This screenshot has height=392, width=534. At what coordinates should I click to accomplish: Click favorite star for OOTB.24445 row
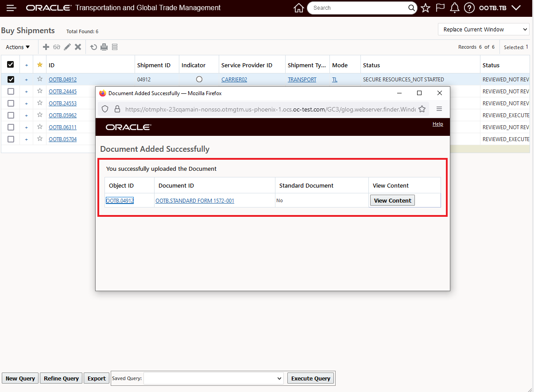40,91
